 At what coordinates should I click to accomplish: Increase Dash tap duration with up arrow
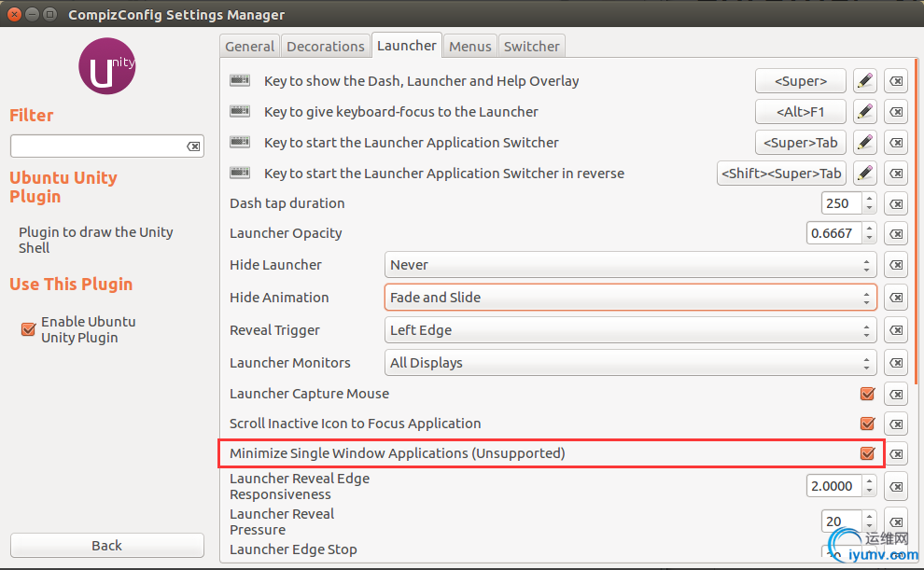(869, 199)
